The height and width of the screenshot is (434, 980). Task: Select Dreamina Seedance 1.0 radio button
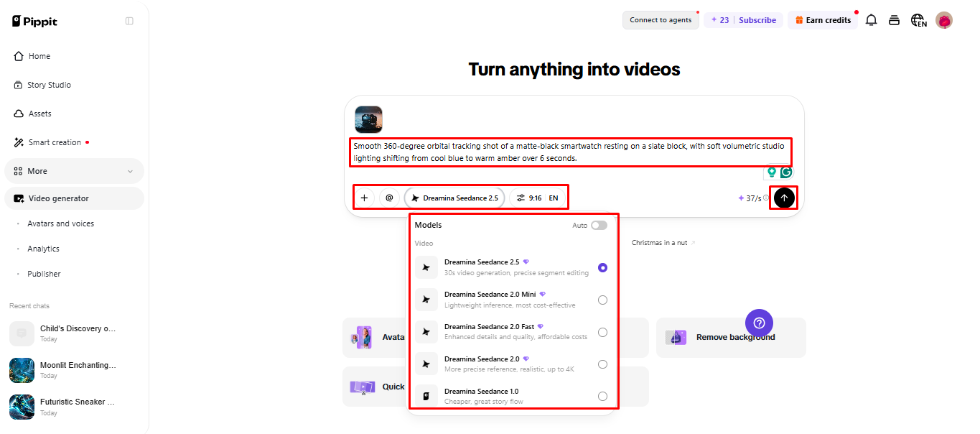602,397
